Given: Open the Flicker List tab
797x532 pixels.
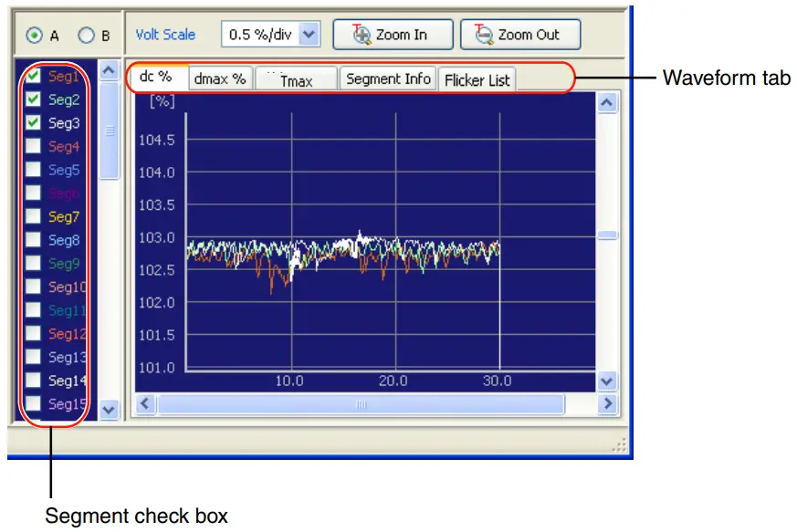Looking at the screenshot, I should tap(477, 79).
